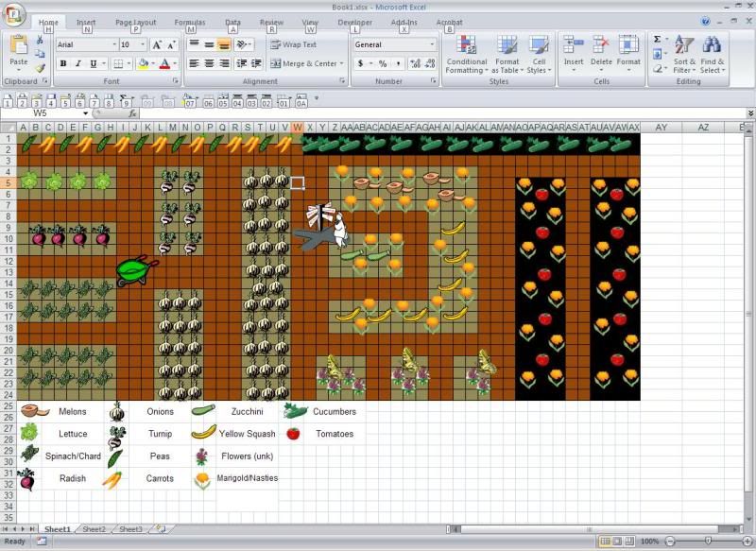
Task: Apply the yellow Fill Color
Action: [x=143, y=63]
